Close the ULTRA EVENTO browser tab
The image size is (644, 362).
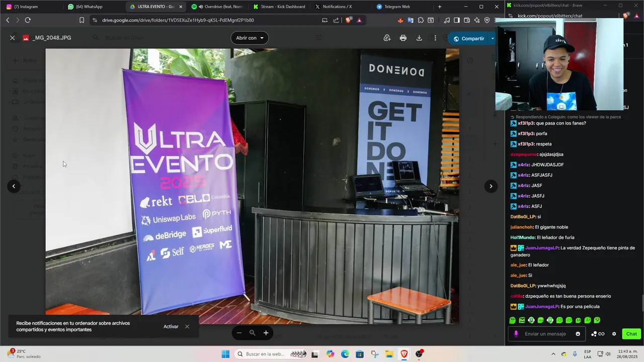(181, 7)
